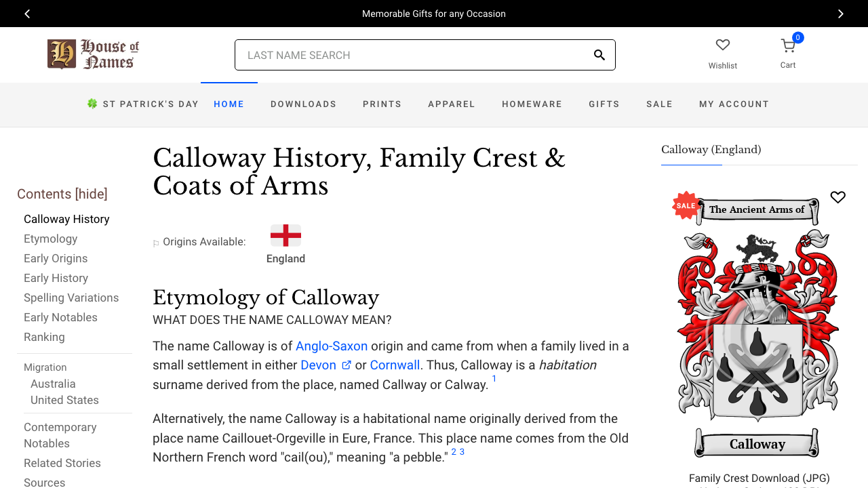868x488 pixels.
Task: Open MY ACCOUNT
Action: [x=734, y=104]
